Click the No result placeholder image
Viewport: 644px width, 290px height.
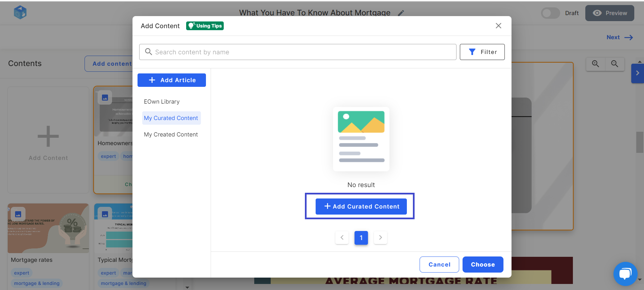click(361, 139)
